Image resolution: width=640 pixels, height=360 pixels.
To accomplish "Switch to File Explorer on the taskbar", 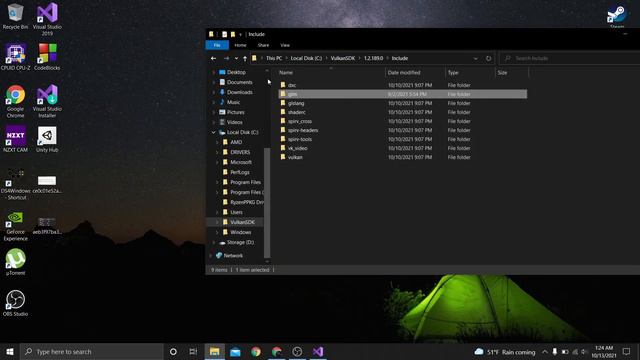I will pos(215,351).
